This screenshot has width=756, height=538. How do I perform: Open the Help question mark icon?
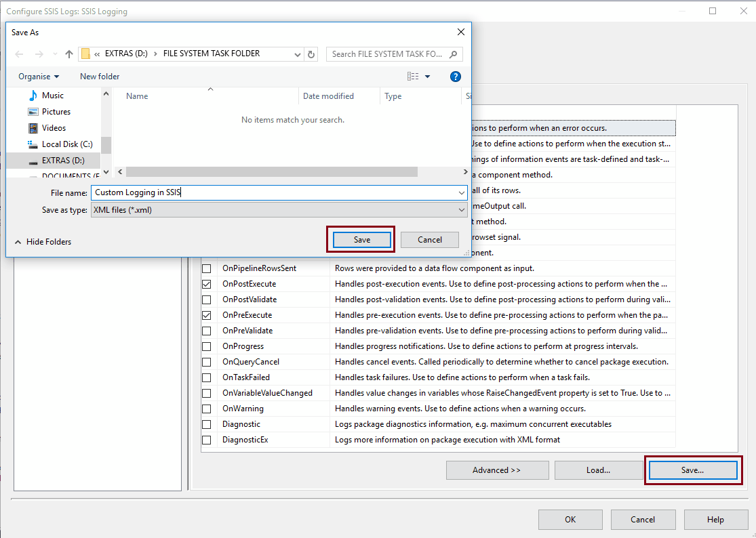point(455,76)
